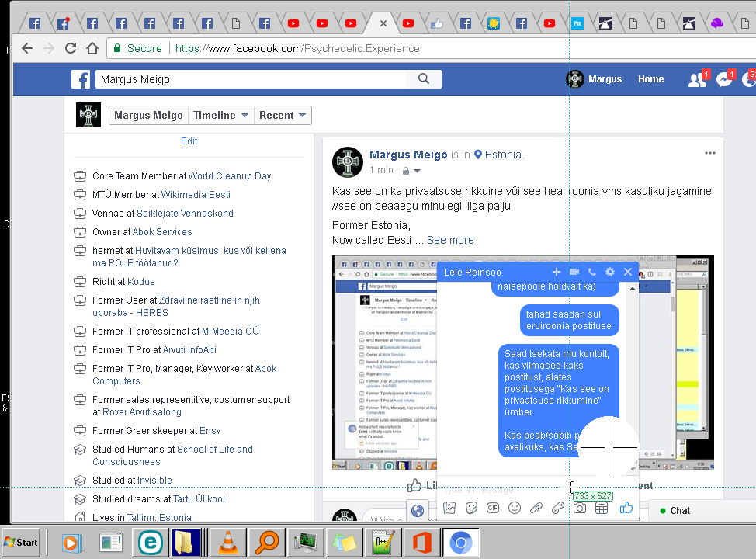Image resolution: width=756 pixels, height=559 pixels.
Task: Open friend requests icon
Action: [697, 80]
